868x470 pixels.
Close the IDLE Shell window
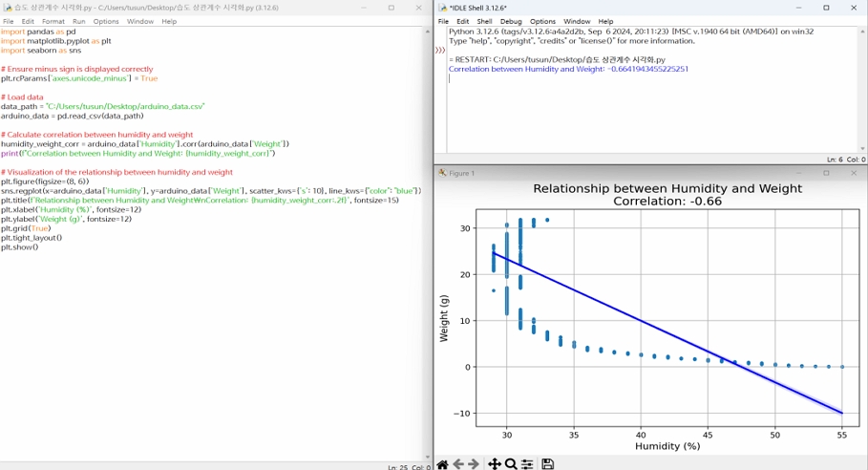(853, 8)
